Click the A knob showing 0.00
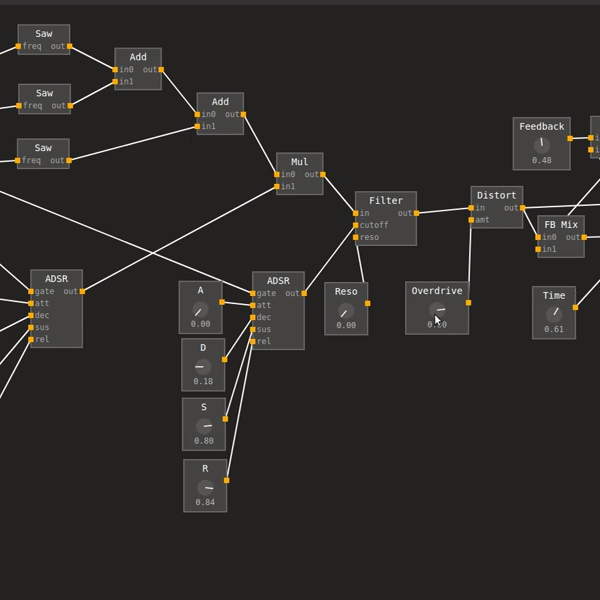The height and width of the screenshot is (600, 600). tap(201, 310)
